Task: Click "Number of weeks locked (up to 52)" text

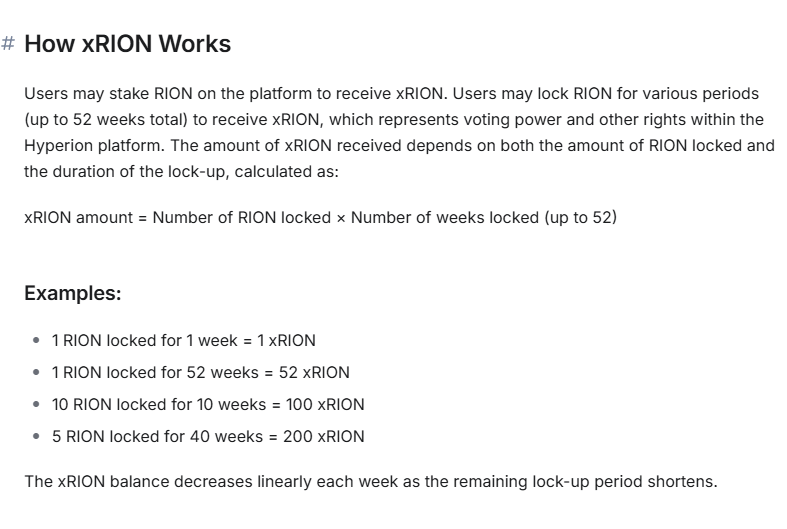Action: pos(483,216)
